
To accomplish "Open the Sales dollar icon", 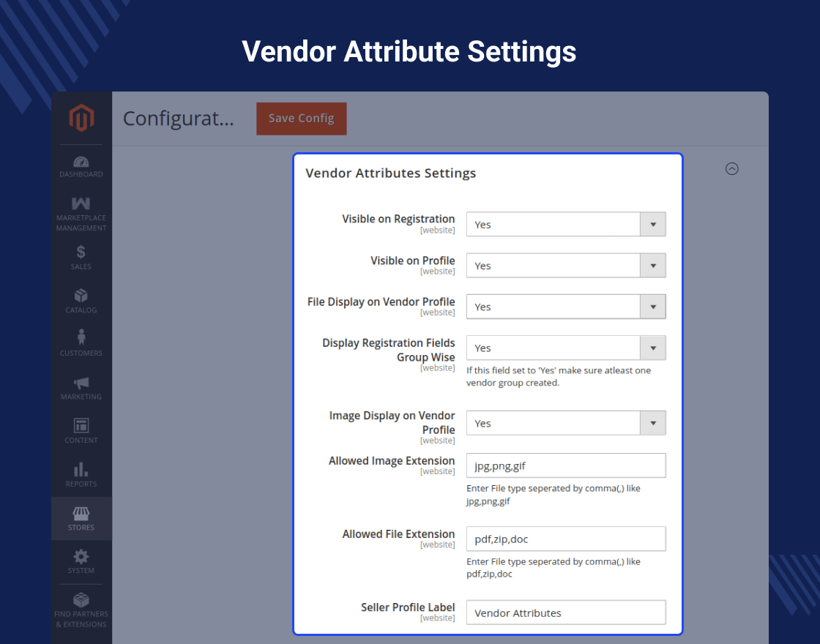I will click(x=81, y=252).
